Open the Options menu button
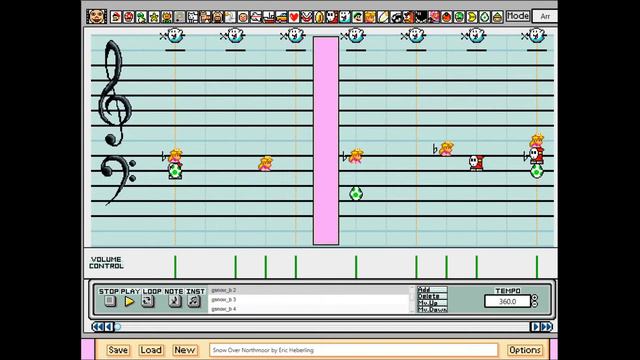 tap(525, 350)
